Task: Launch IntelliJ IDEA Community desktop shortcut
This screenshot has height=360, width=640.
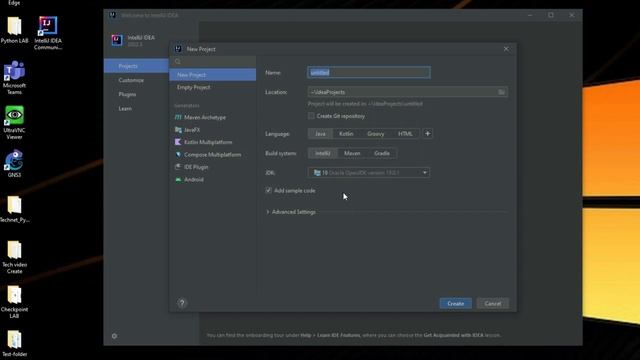Action: (48, 33)
